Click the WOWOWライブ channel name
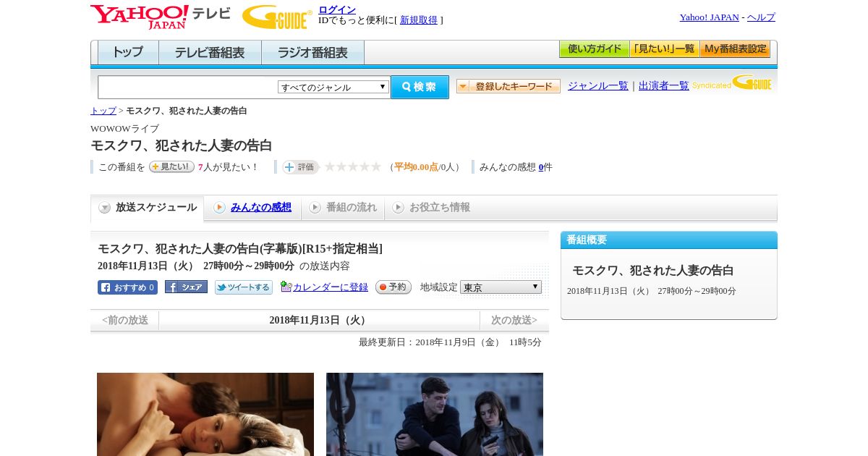Viewport: 868px width, 456px height. (x=124, y=129)
